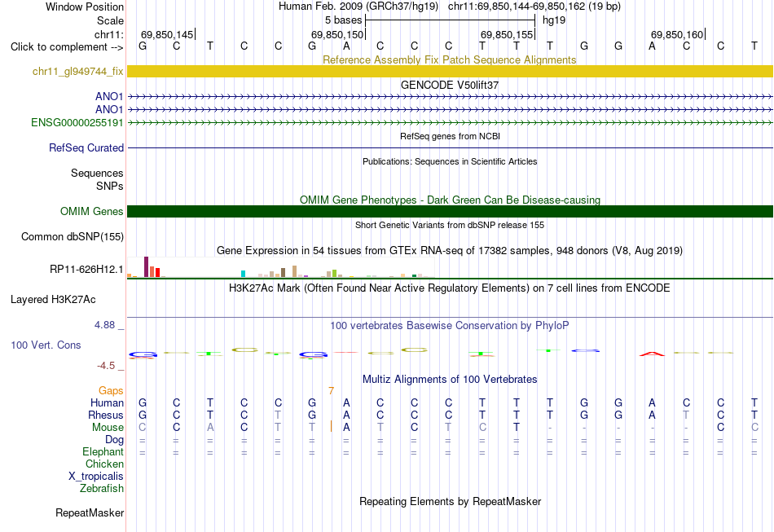Open the Layered H3K27Ac track label
774x532 pixels.
(x=53, y=300)
